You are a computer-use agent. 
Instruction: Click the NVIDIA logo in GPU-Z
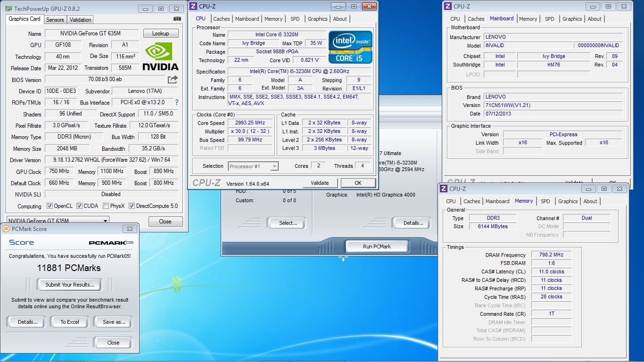tap(160, 57)
